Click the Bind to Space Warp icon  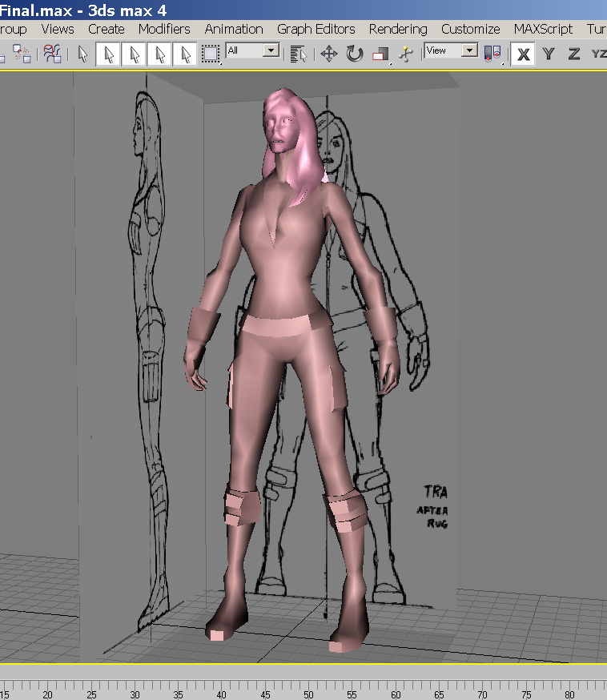point(53,54)
